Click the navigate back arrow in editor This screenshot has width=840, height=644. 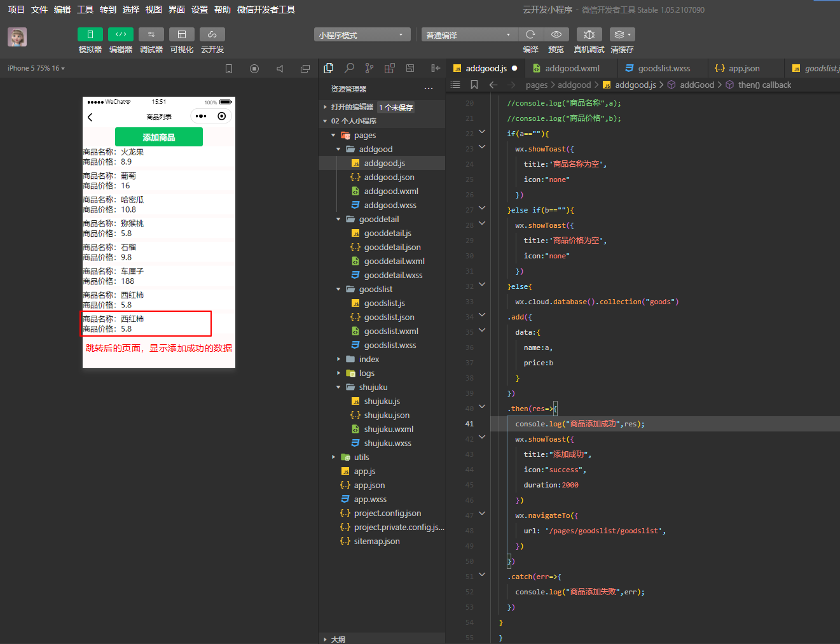tap(493, 85)
